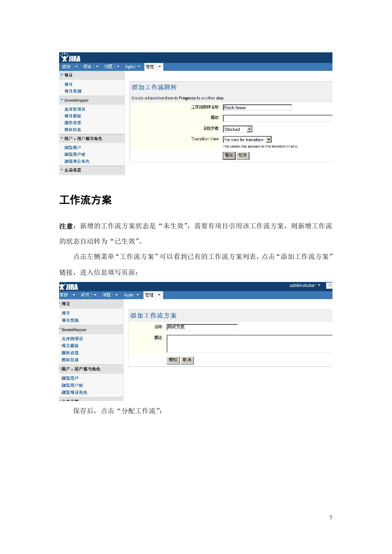Open the 项目模板 link beside the 添加工作流方案 form
This screenshot has height=554, width=392.
(70, 346)
